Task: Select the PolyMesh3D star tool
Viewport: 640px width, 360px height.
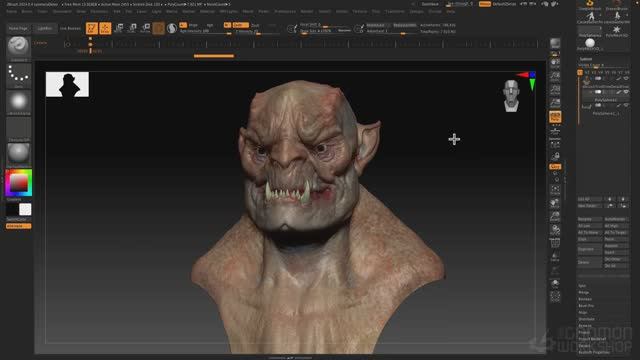Action: click(616, 31)
